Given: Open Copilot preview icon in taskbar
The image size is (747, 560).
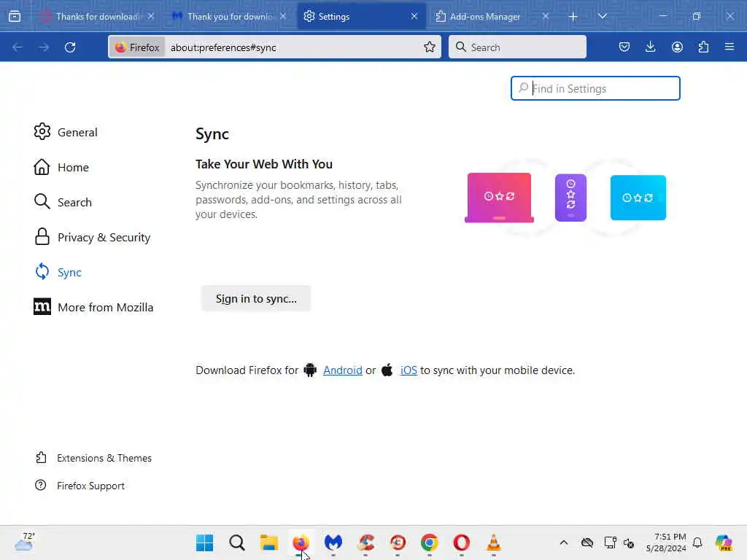Looking at the screenshot, I should 724,542.
